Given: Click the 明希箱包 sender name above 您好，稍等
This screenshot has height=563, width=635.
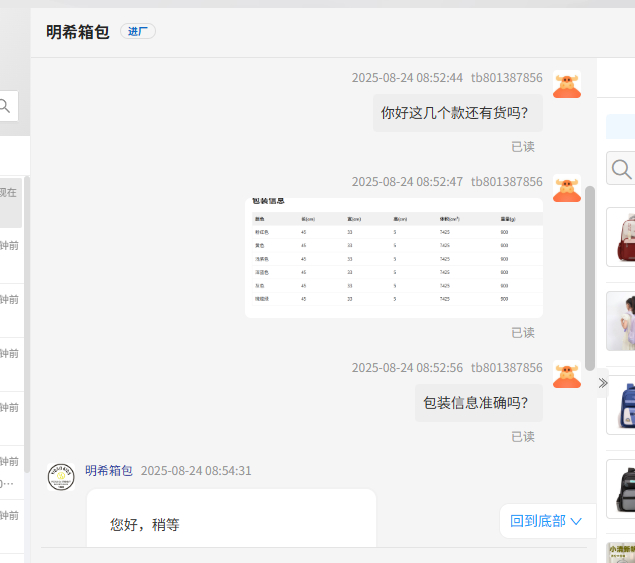Looking at the screenshot, I should coord(109,471).
